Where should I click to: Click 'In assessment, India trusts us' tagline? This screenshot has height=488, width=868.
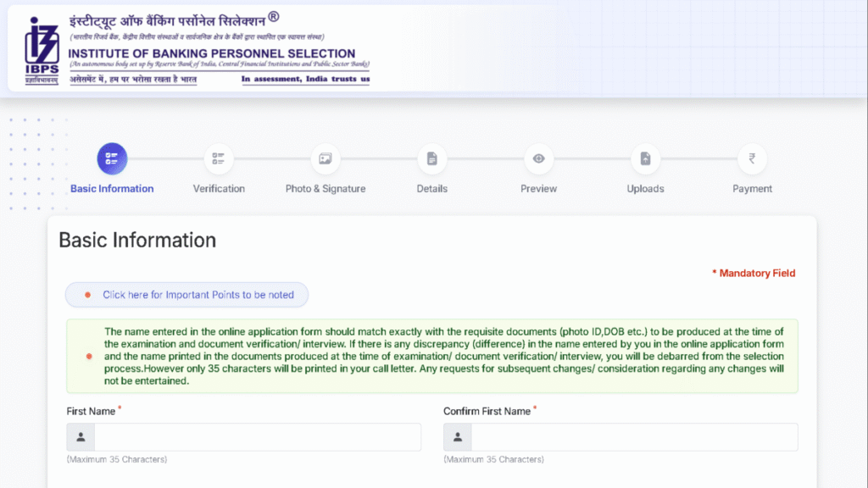(305, 79)
